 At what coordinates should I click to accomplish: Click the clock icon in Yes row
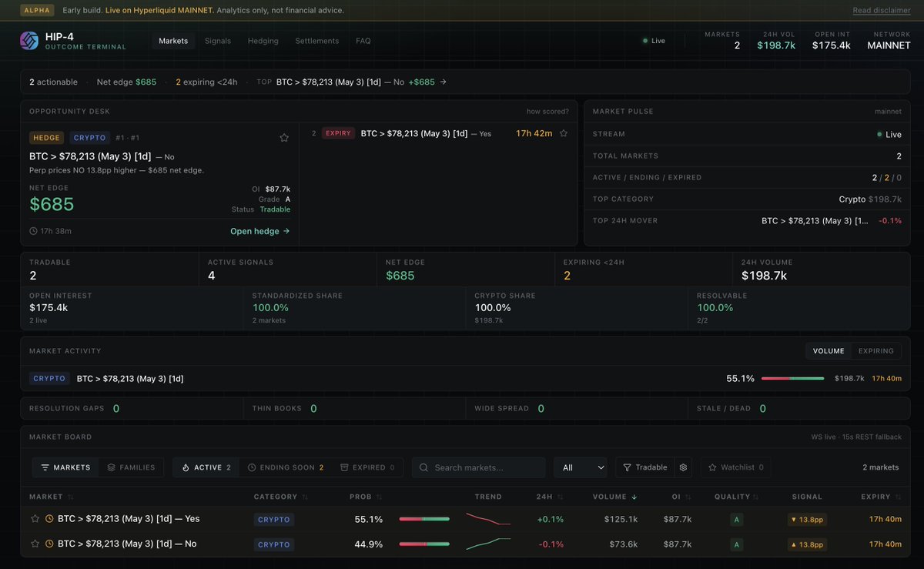pyautogui.click(x=49, y=519)
